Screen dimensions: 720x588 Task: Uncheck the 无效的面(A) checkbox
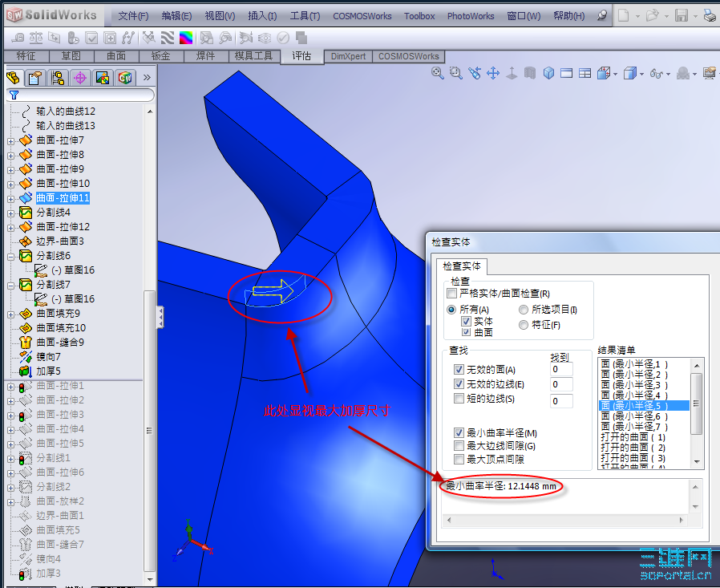tap(459, 369)
